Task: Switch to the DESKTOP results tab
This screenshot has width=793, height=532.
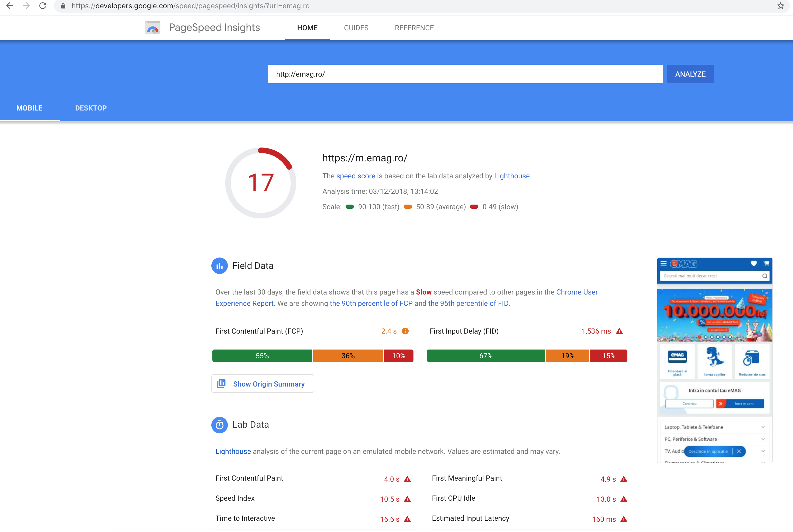Action: 91,108
